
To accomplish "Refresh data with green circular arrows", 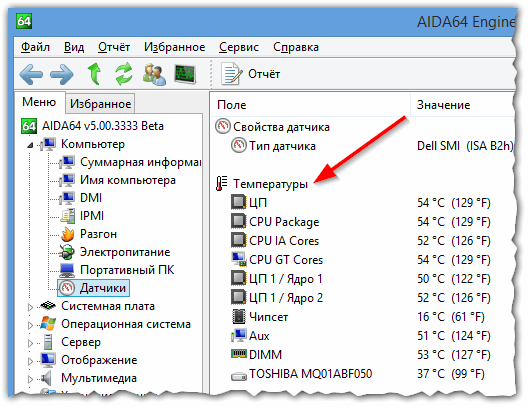I will tap(124, 74).
